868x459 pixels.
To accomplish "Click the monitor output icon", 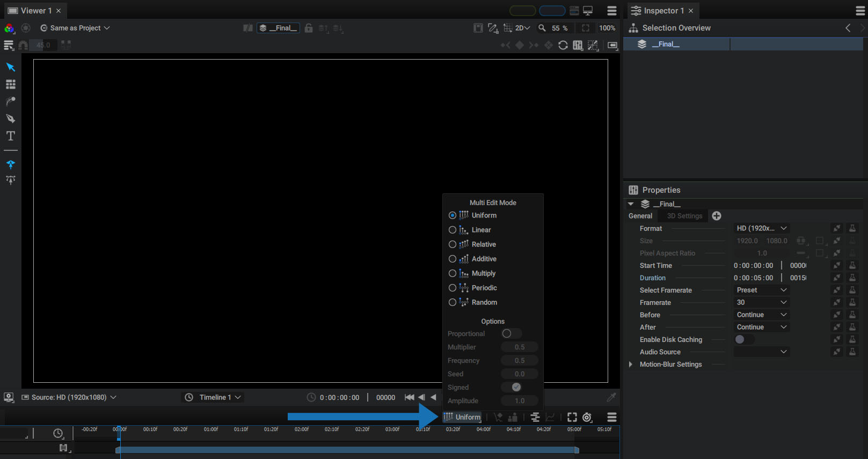I will (x=588, y=11).
